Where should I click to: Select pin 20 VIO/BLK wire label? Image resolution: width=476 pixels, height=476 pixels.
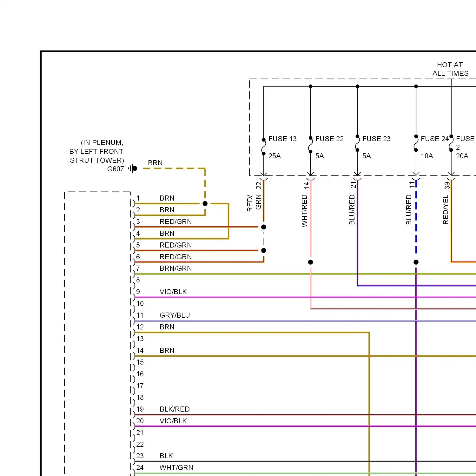click(173, 421)
